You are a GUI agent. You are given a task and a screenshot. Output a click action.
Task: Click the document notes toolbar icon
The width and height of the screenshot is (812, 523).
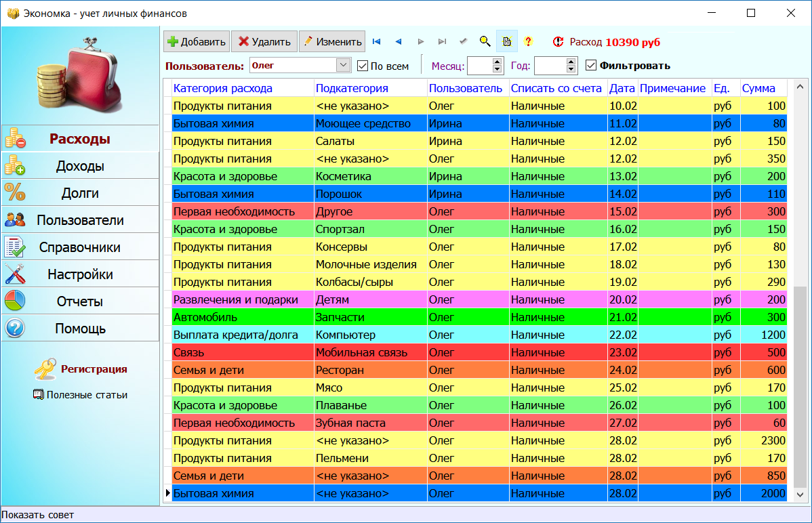(x=506, y=42)
